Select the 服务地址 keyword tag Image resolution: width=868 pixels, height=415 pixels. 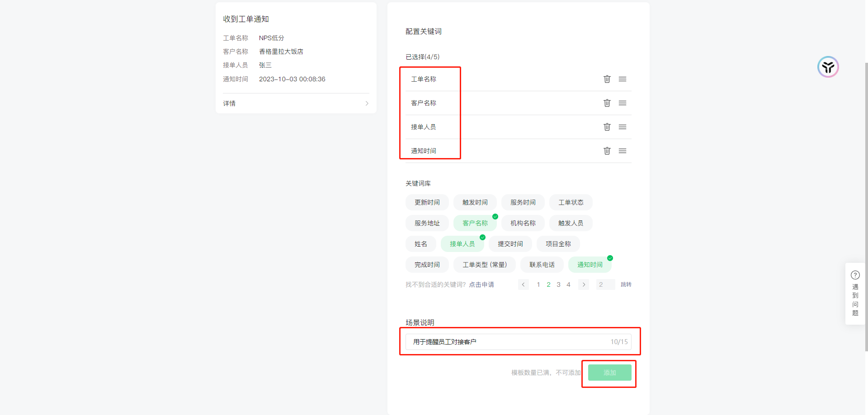[427, 223]
